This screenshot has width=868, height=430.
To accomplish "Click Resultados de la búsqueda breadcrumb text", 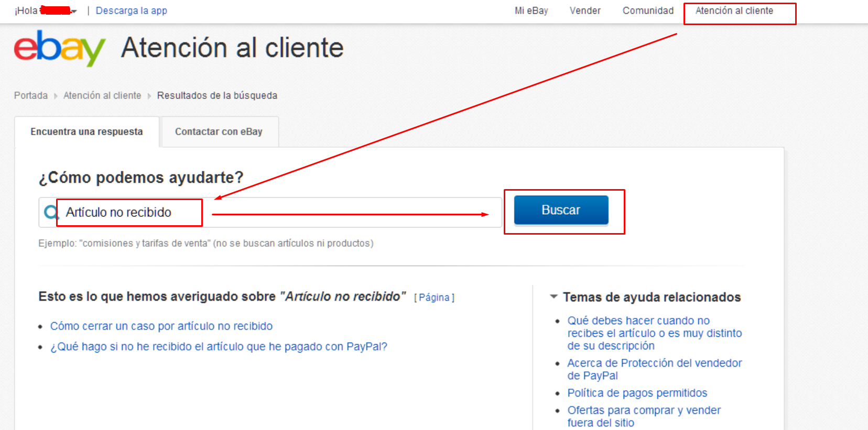I will click(x=217, y=95).
